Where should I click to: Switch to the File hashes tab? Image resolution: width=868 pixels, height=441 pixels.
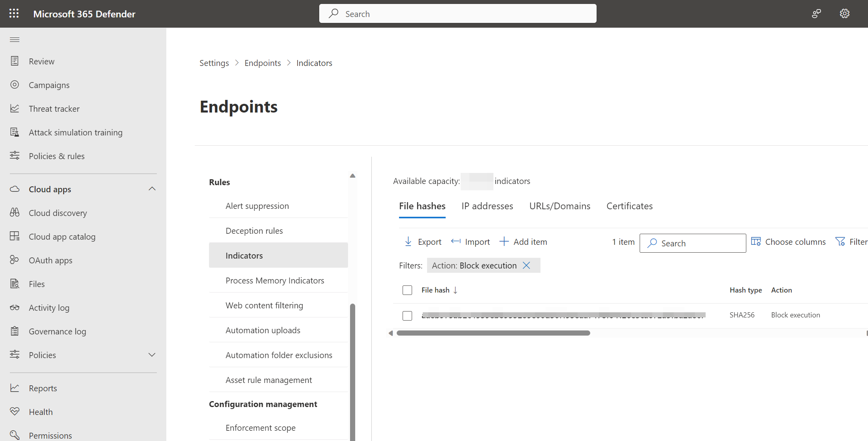pyautogui.click(x=422, y=206)
